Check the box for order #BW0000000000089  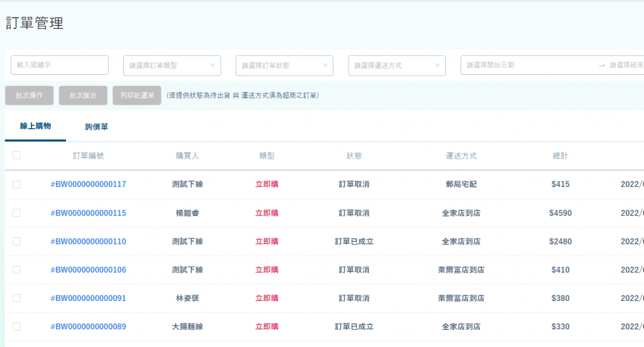16,326
